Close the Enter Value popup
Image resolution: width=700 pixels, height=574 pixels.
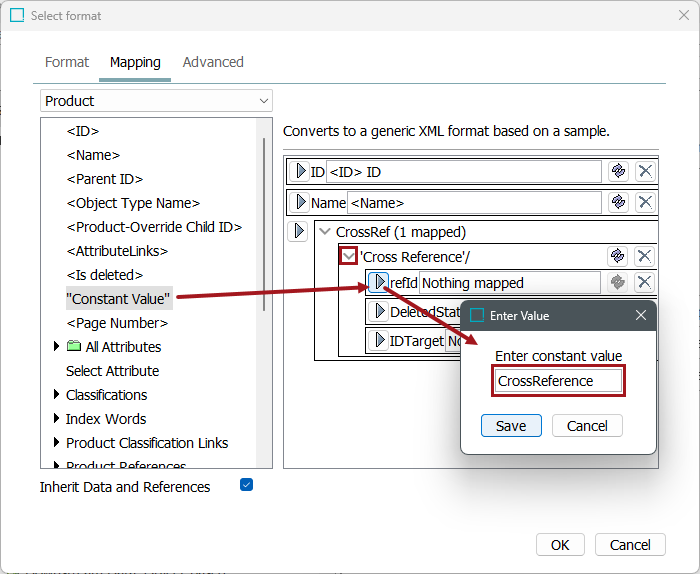[641, 315]
